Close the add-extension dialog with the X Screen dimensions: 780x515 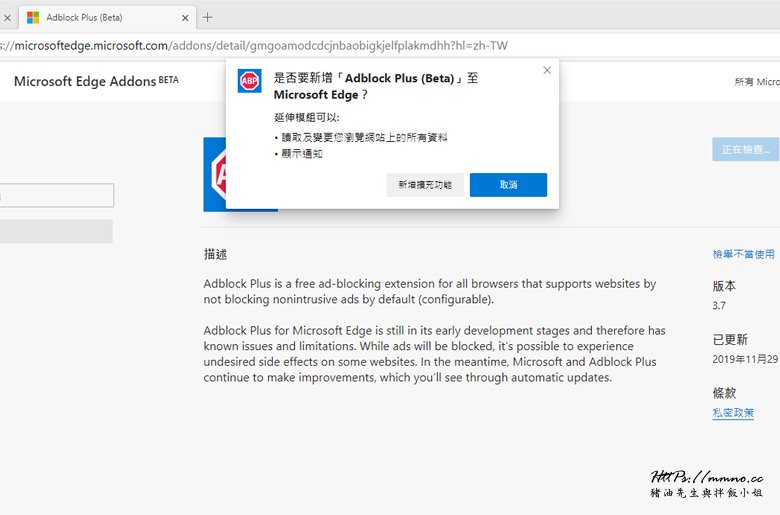[547, 70]
